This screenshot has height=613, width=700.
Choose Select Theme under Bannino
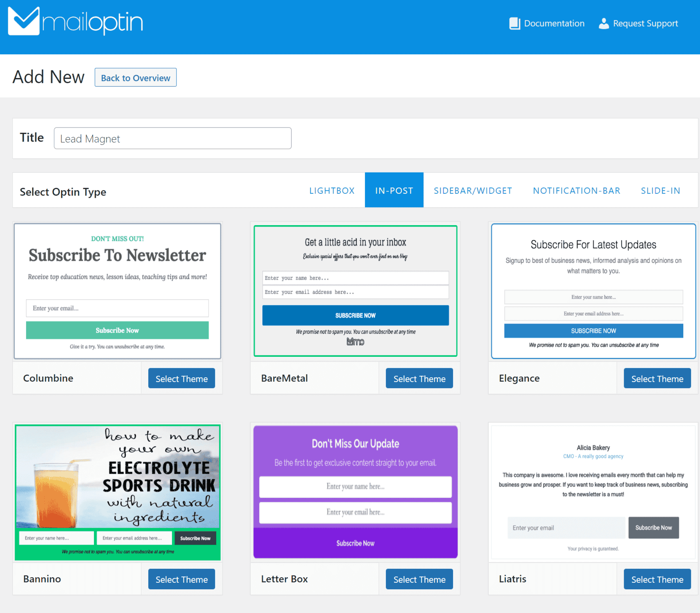click(181, 579)
